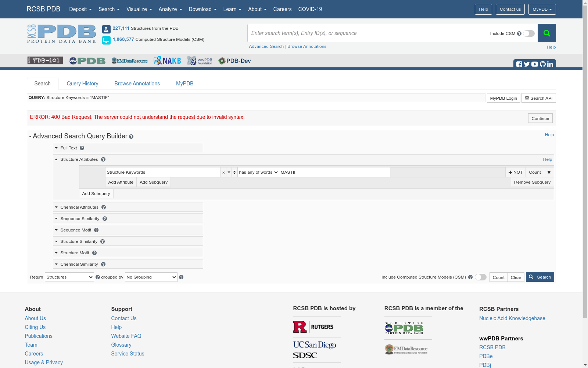Click help icon beside Full Text

click(82, 148)
